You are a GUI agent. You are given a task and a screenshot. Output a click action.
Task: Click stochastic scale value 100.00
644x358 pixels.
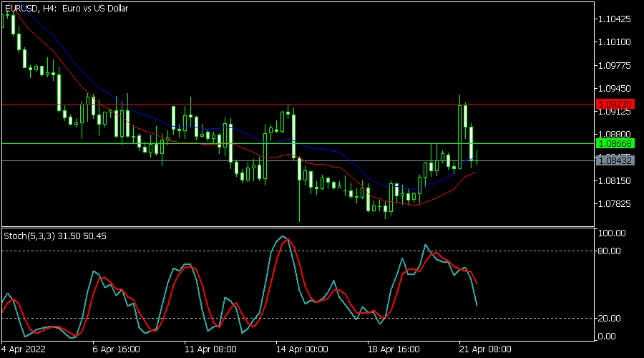(612, 233)
